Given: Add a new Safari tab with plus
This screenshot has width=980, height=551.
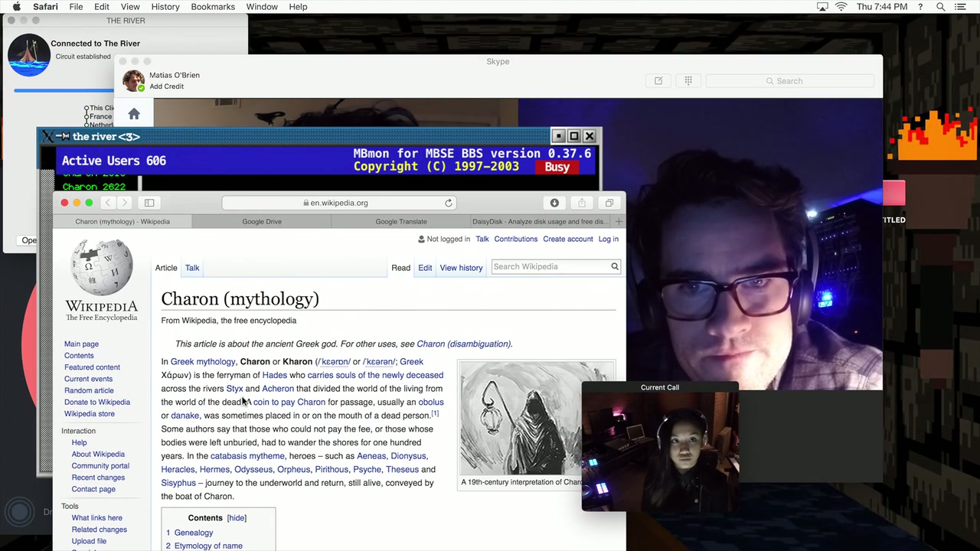Looking at the screenshot, I should 619,222.
